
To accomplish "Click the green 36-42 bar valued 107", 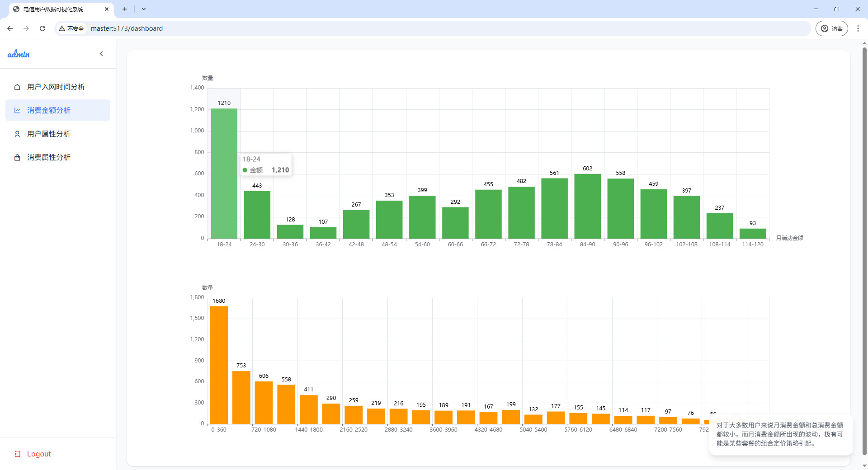I will (x=323, y=233).
